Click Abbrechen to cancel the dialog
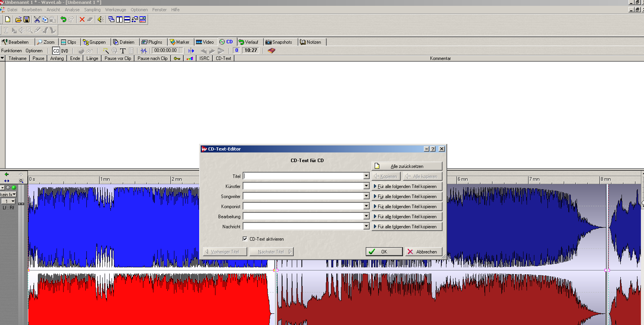This screenshot has width=644, height=325. (x=424, y=251)
